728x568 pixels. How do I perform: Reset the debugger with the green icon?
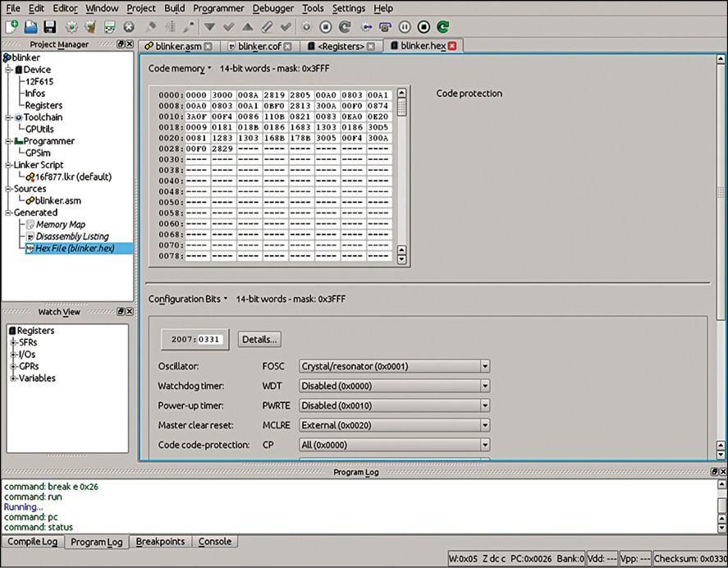[x=443, y=27]
